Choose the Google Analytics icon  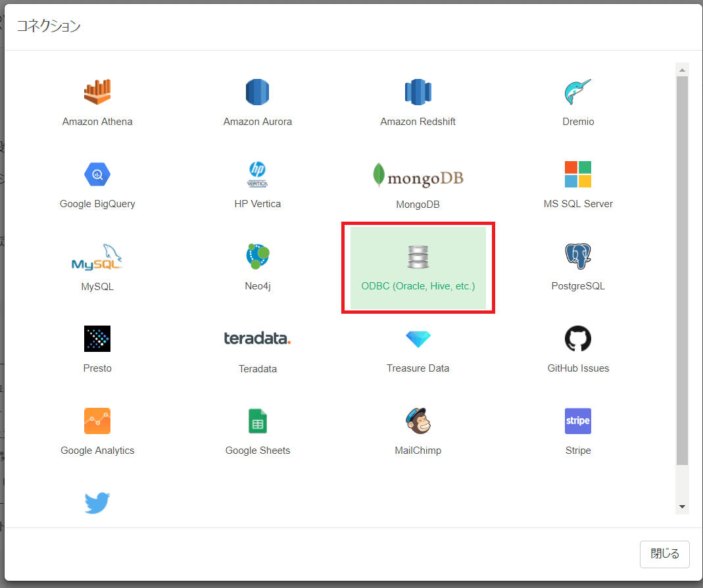pyautogui.click(x=97, y=421)
